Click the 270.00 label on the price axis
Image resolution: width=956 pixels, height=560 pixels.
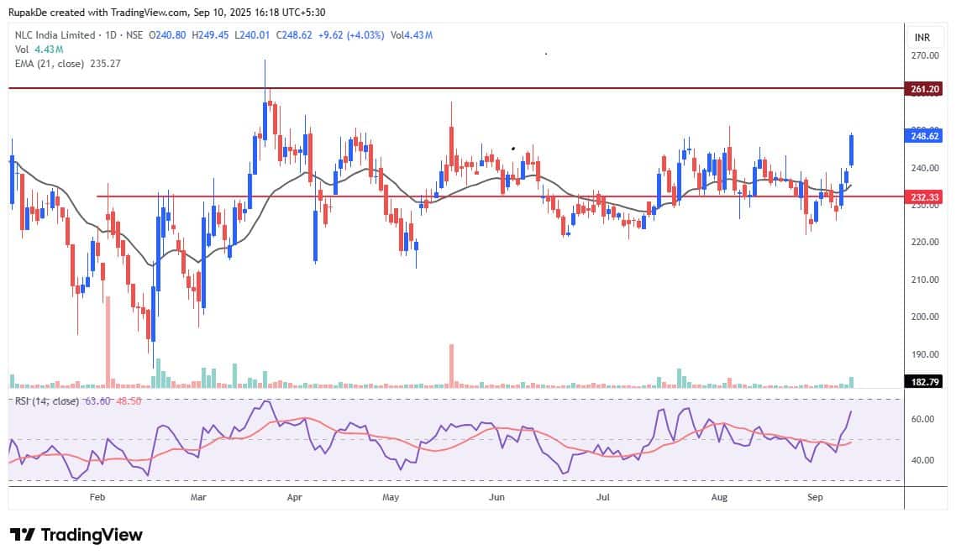click(x=925, y=55)
